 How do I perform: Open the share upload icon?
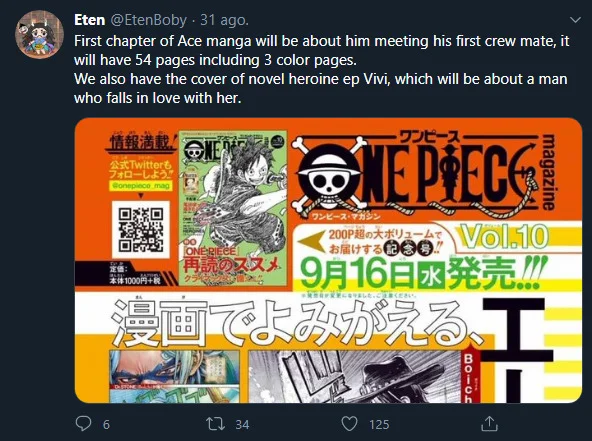(x=489, y=423)
